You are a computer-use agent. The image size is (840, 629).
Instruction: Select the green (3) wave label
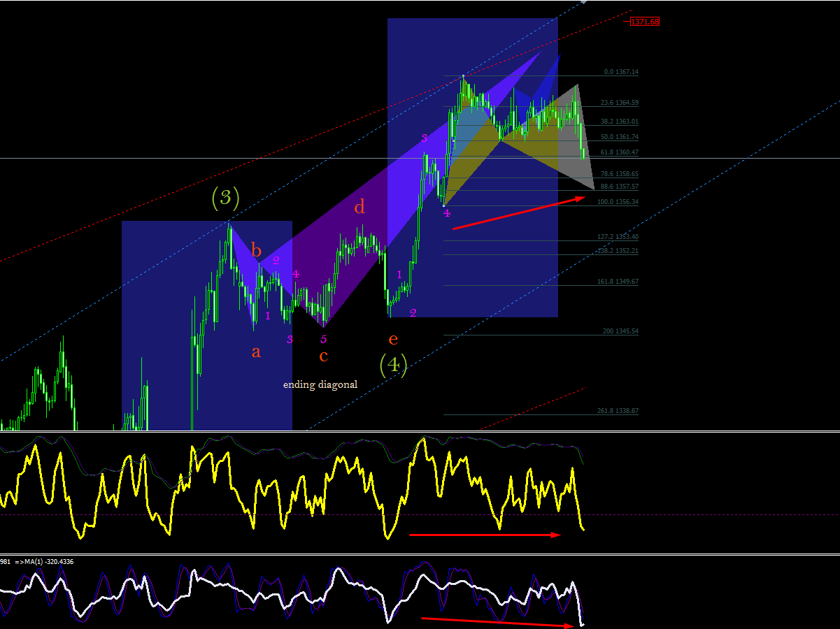[x=225, y=198]
